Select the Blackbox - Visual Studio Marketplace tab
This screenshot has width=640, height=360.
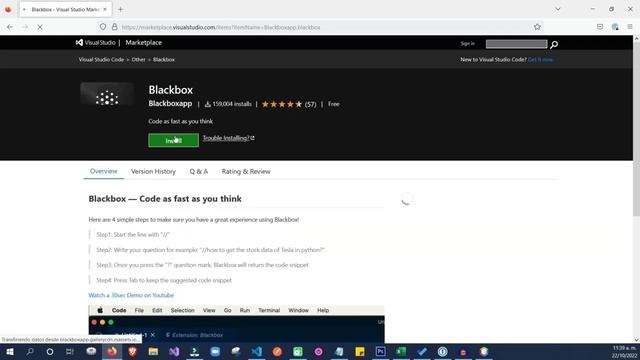(x=65, y=9)
